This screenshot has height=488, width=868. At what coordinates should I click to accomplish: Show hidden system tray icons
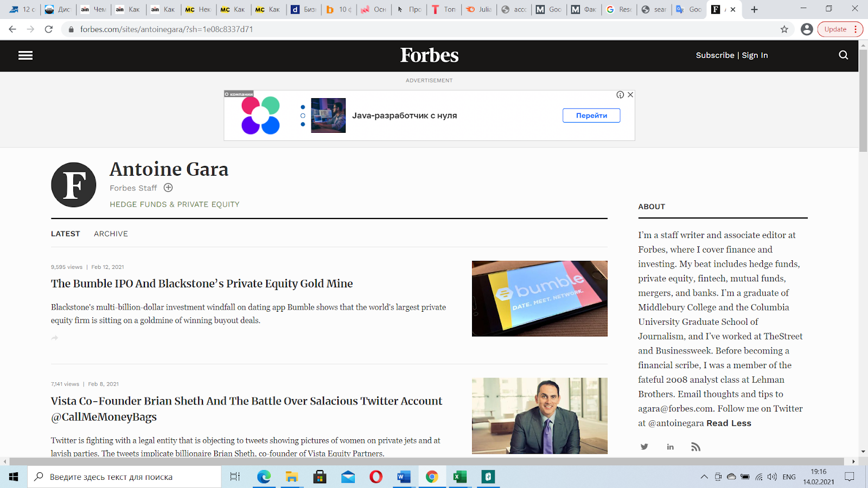click(x=704, y=477)
